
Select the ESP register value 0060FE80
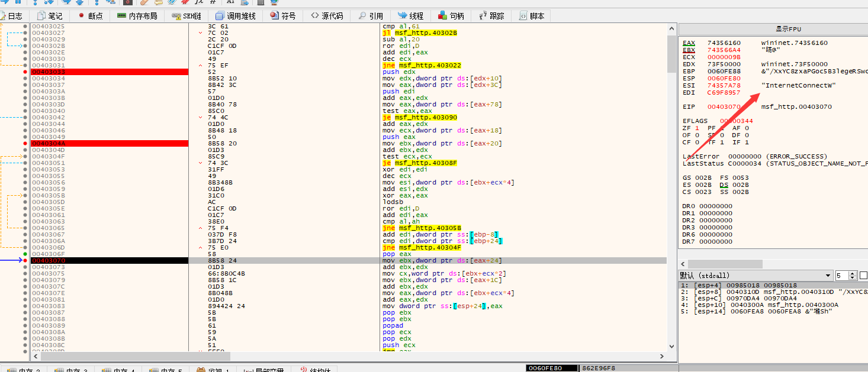pos(724,78)
